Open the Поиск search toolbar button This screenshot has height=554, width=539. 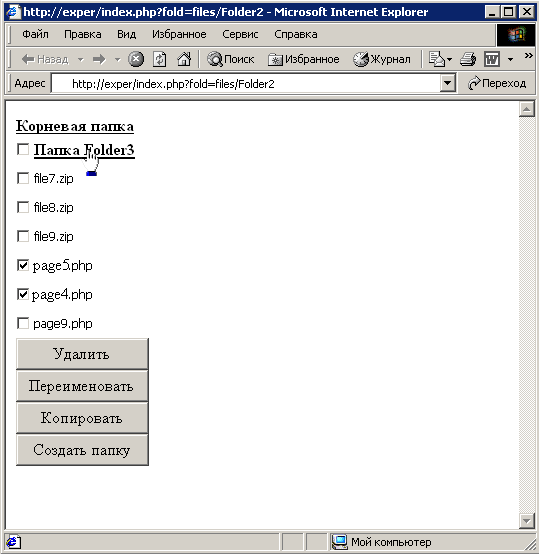[x=231, y=59]
